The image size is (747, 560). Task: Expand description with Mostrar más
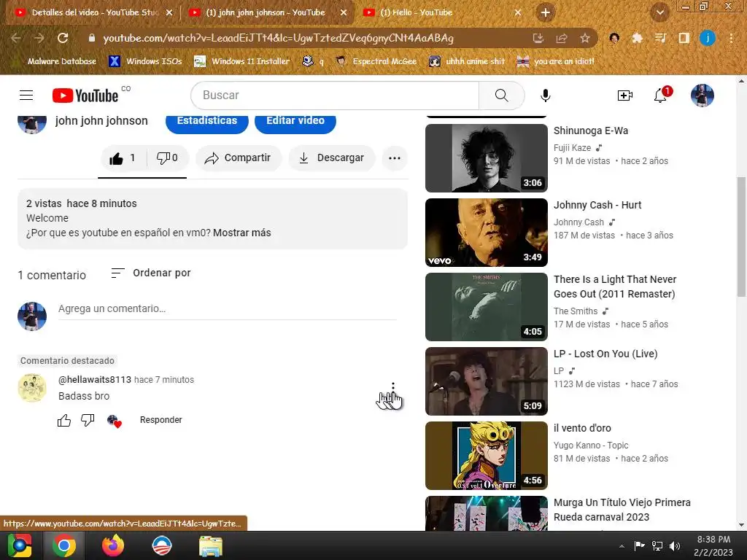pyautogui.click(x=242, y=233)
